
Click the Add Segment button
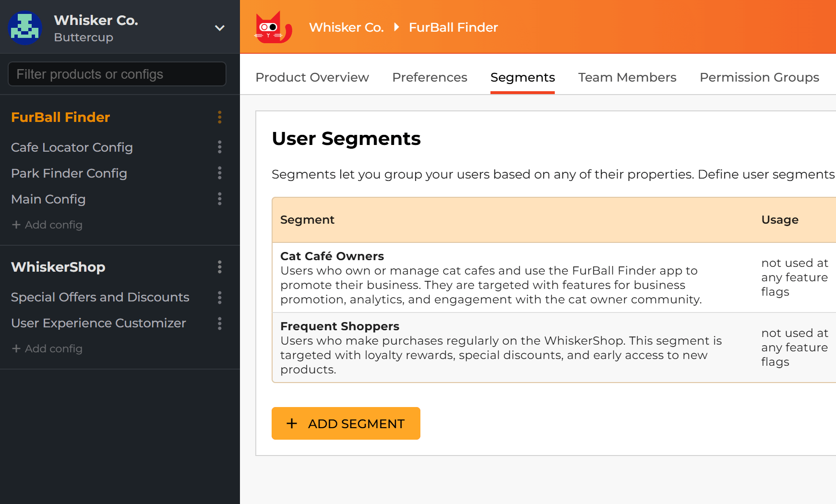[346, 423]
